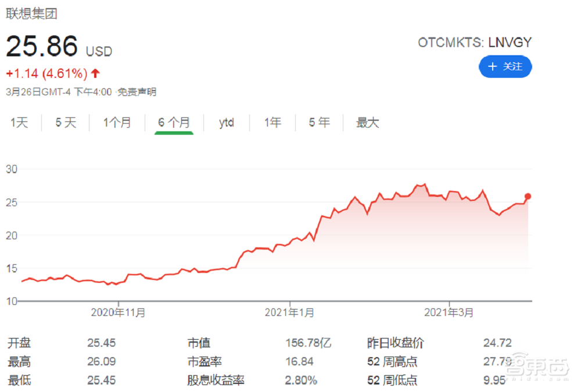
Task: Open the 6个月 chart view
Action: point(173,123)
